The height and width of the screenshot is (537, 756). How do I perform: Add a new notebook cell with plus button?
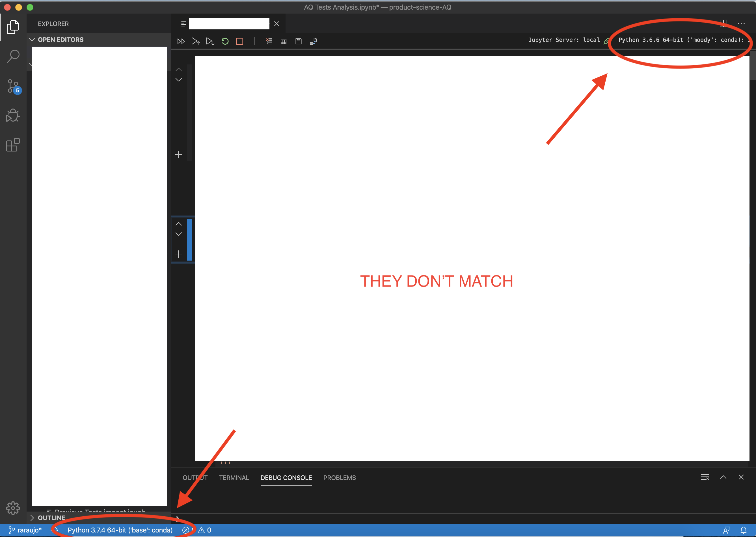[254, 41]
